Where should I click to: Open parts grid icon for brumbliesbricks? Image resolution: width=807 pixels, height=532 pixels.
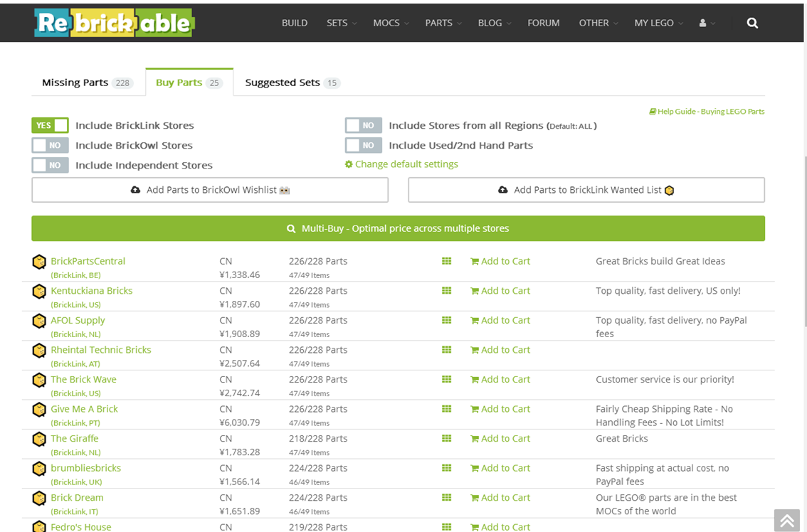point(446,468)
